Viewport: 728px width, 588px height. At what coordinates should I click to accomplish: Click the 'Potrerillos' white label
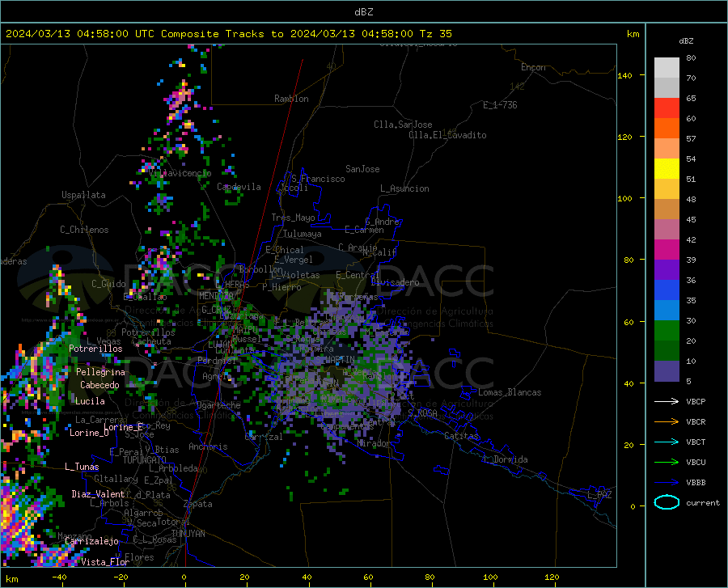pyautogui.click(x=95, y=349)
